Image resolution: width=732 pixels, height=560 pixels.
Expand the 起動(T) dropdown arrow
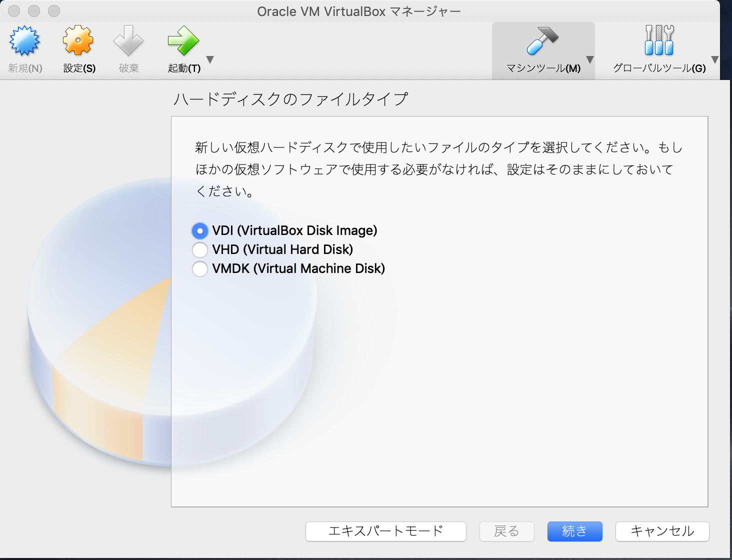[210, 59]
